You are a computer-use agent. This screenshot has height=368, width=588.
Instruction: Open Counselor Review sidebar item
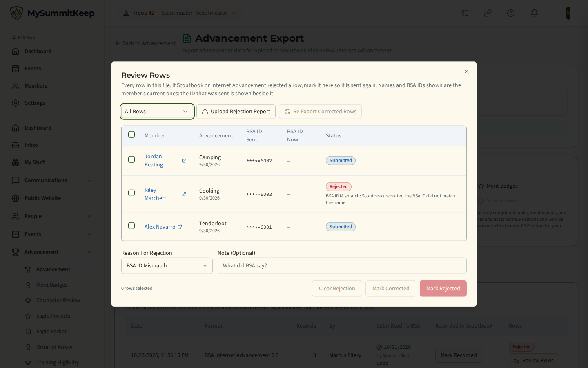57,301
